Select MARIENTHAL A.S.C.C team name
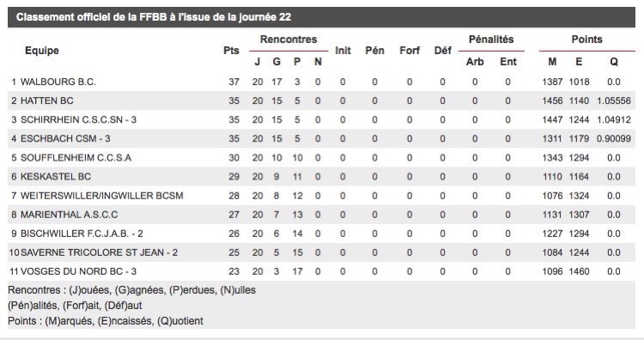The width and height of the screenshot is (644, 340). 69,215
